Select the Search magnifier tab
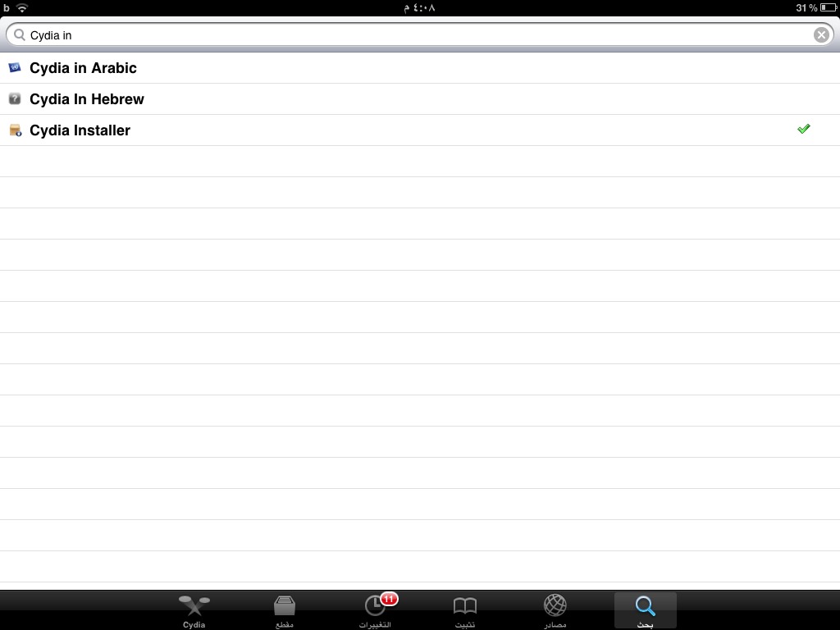Image resolution: width=840 pixels, height=630 pixels. tap(646, 610)
